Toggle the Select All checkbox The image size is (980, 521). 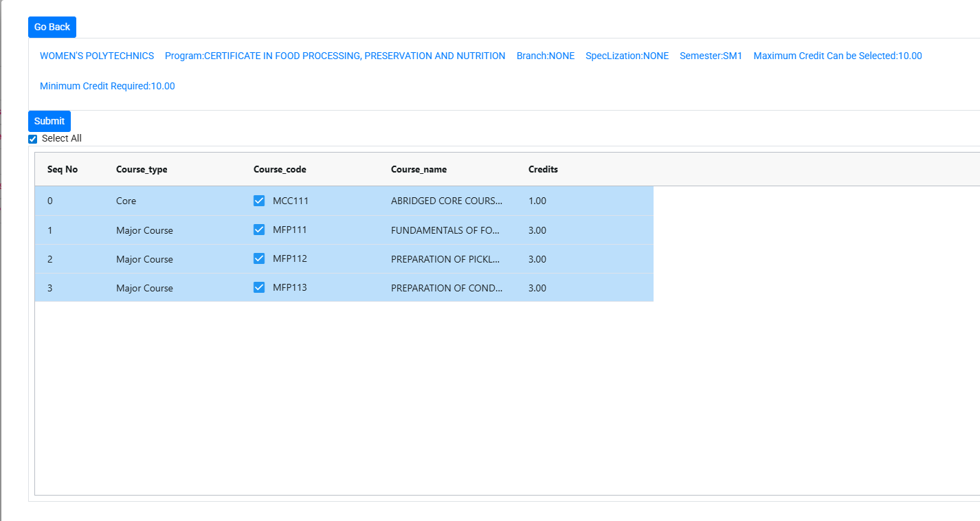[33, 139]
